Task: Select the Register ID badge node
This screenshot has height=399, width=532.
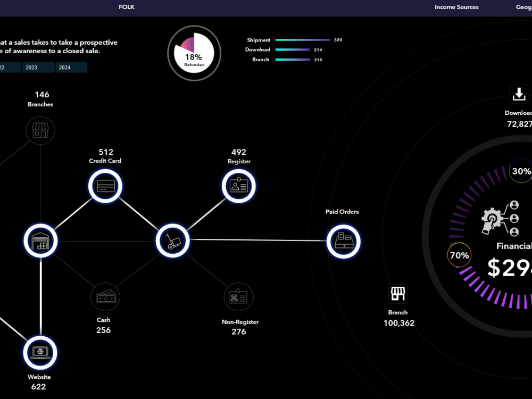Action: pyautogui.click(x=239, y=186)
